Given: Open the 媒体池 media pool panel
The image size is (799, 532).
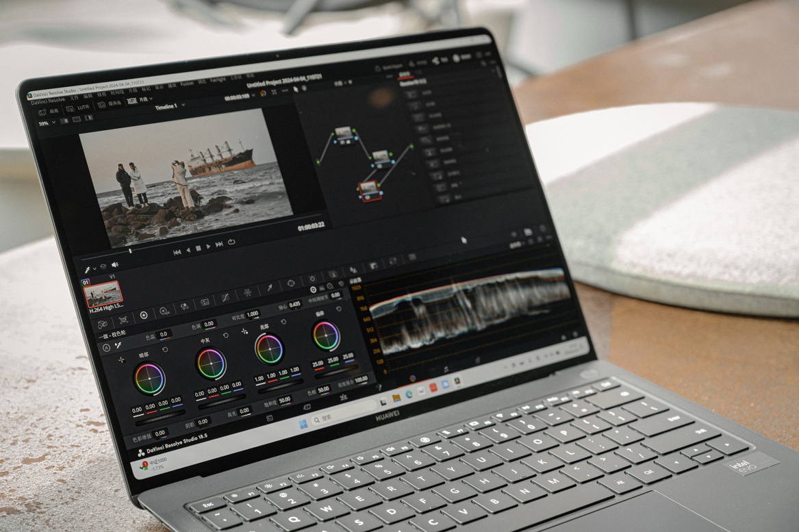Looking at the screenshot, I should coord(110,104).
